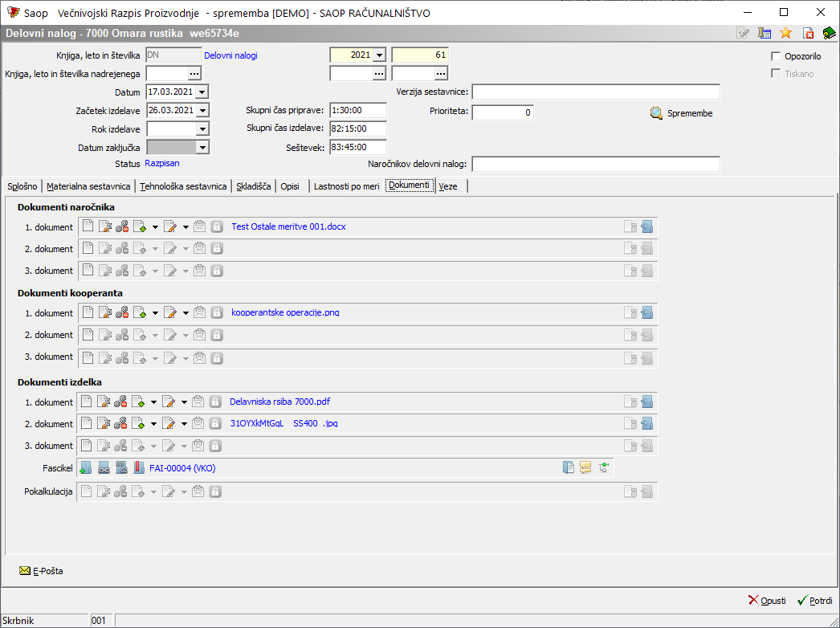840x628 pixels.
Task: Switch to the Materialna sestavnica tab
Action: (x=88, y=186)
